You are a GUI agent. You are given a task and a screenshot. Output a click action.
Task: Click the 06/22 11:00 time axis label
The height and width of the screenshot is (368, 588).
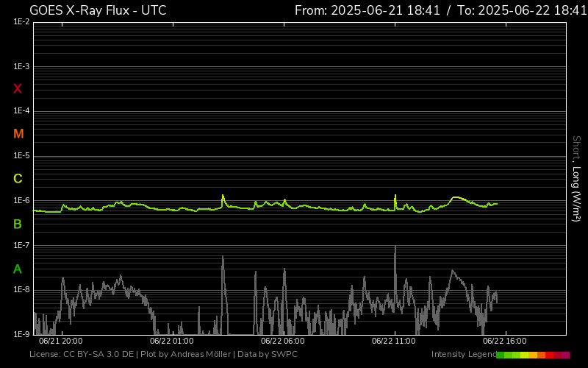pyautogui.click(x=394, y=341)
